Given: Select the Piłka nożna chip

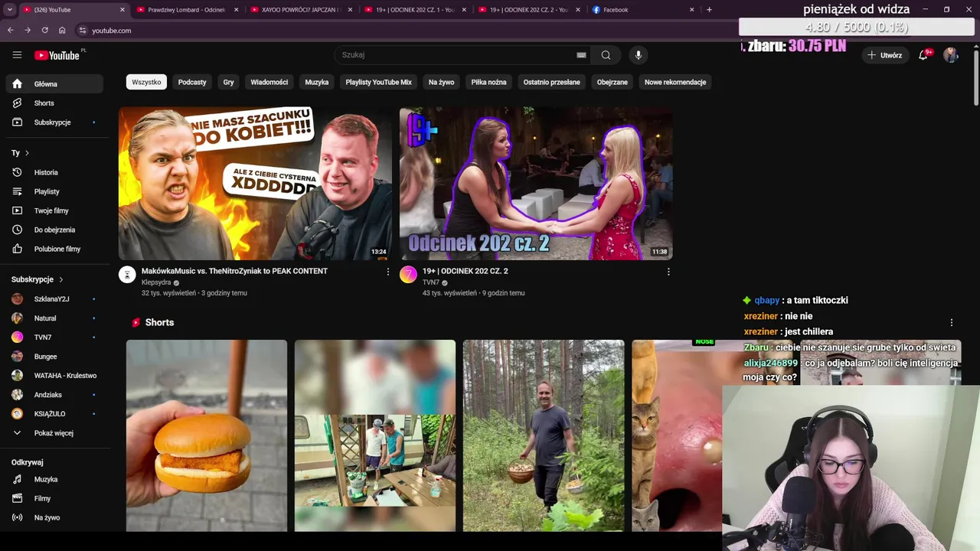Looking at the screenshot, I should [x=488, y=82].
